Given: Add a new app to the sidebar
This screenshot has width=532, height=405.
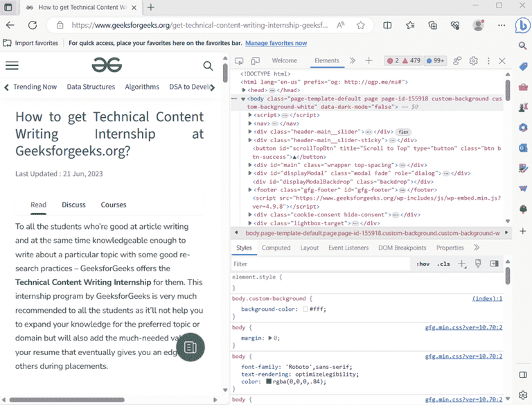Looking at the screenshot, I should click(x=523, y=231).
